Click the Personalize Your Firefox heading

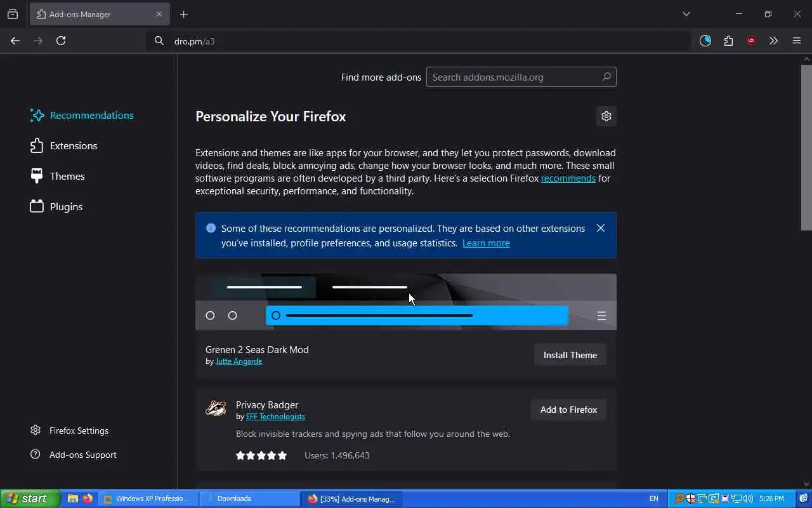pyautogui.click(x=271, y=116)
